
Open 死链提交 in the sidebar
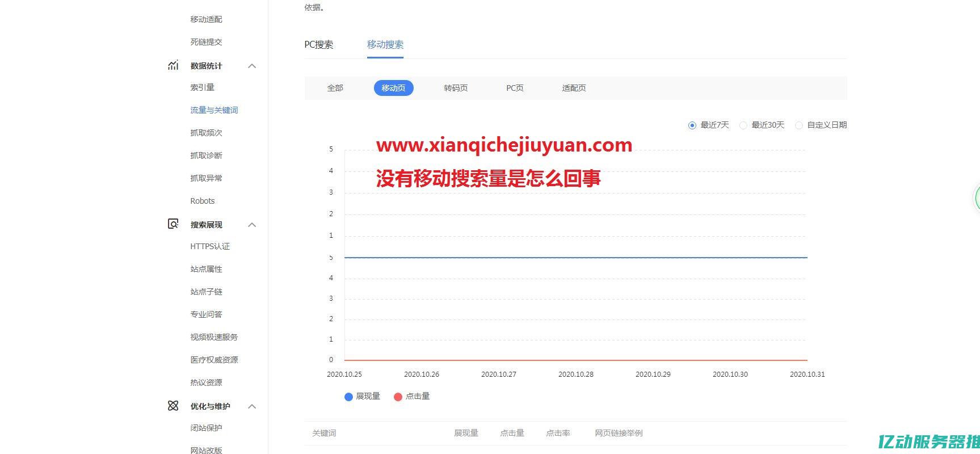point(206,42)
